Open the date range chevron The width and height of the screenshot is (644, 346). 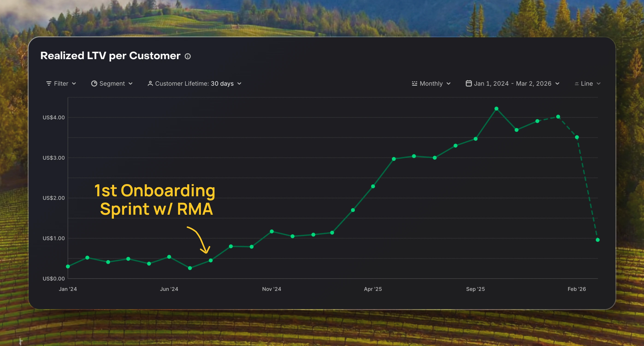pyautogui.click(x=557, y=83)
